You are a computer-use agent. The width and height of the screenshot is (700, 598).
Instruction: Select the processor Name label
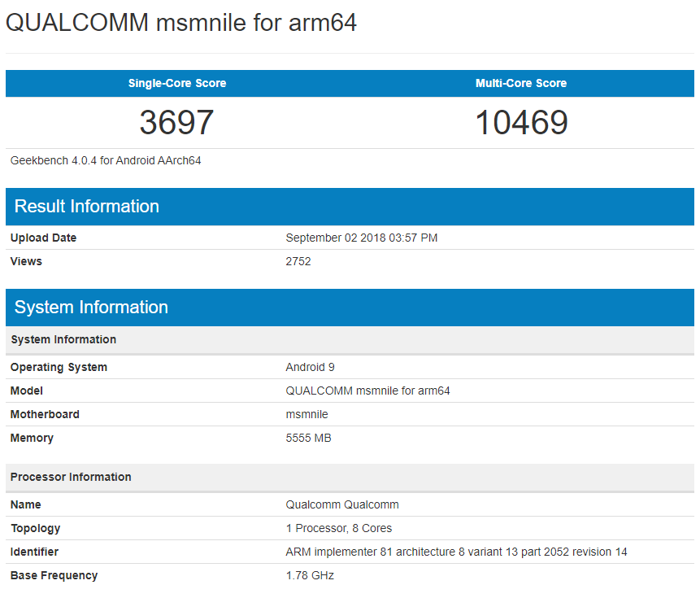pyautogui.click(x=25, y=504)
